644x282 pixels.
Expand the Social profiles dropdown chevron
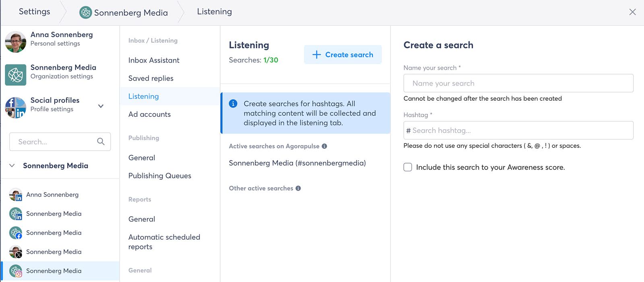pos(101,106)
